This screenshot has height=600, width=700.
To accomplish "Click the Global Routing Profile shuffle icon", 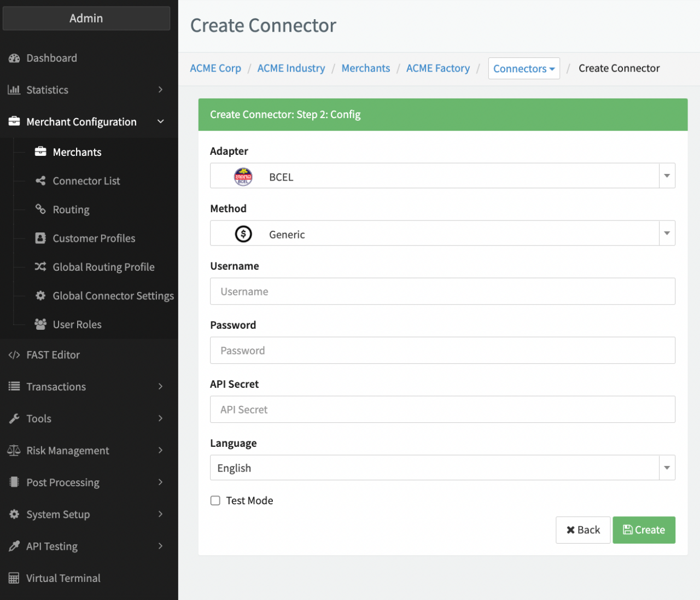I will coord(40,266).
